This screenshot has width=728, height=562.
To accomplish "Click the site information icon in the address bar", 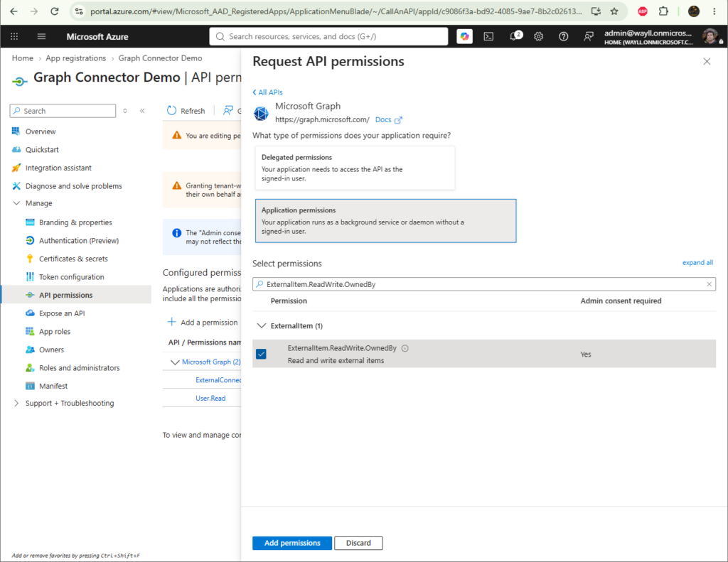I will (x=79, y=11).
